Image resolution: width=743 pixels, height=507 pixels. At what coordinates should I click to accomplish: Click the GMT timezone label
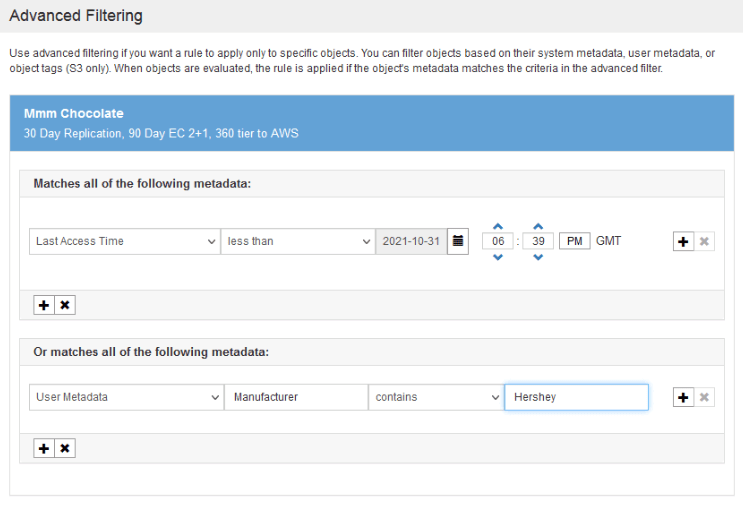[x=608, y=241]
